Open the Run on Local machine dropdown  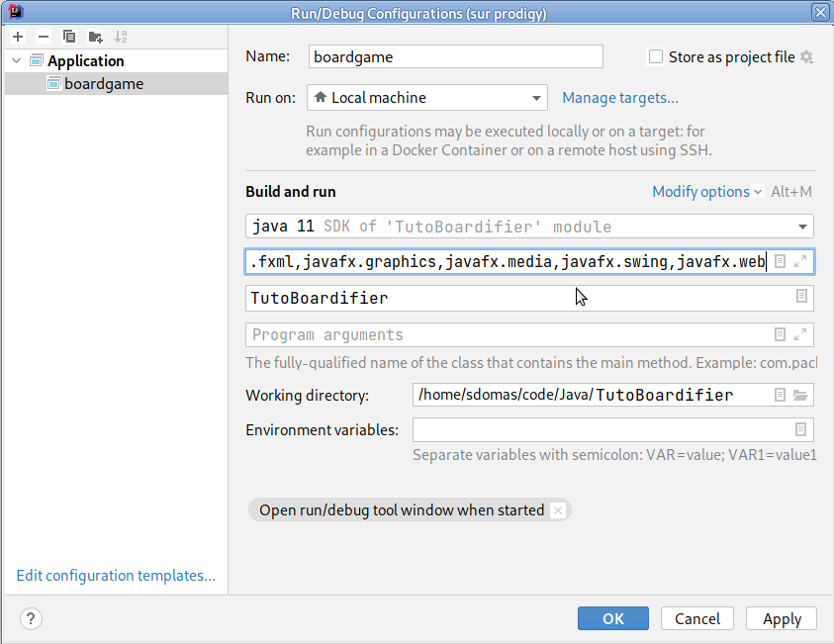click(x=426, y=98)
